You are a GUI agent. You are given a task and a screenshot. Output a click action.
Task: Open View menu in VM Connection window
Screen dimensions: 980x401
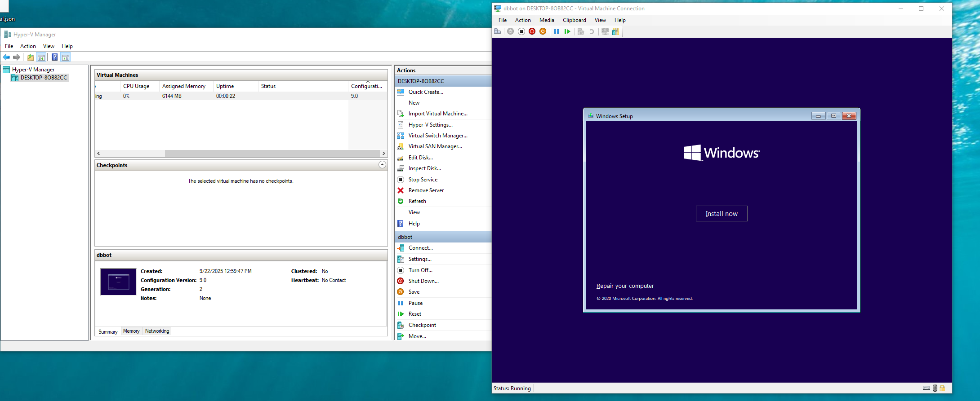600,20
